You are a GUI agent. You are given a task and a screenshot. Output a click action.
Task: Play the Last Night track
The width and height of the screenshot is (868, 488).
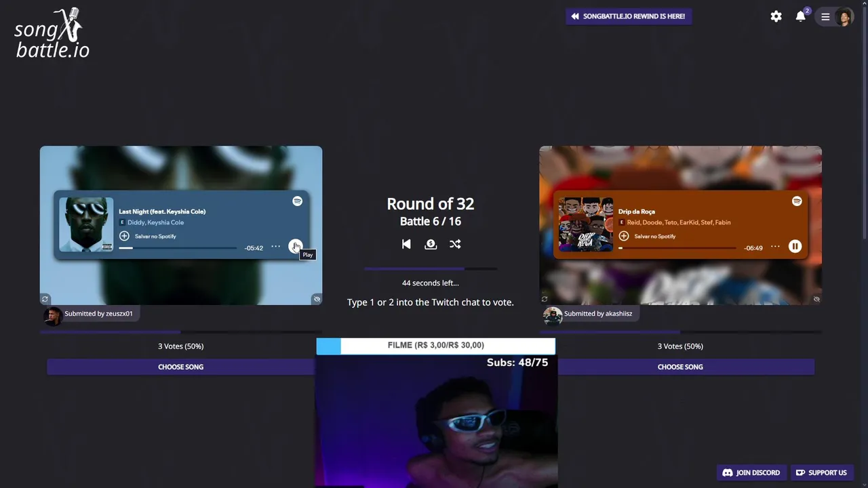coord(296,247)
